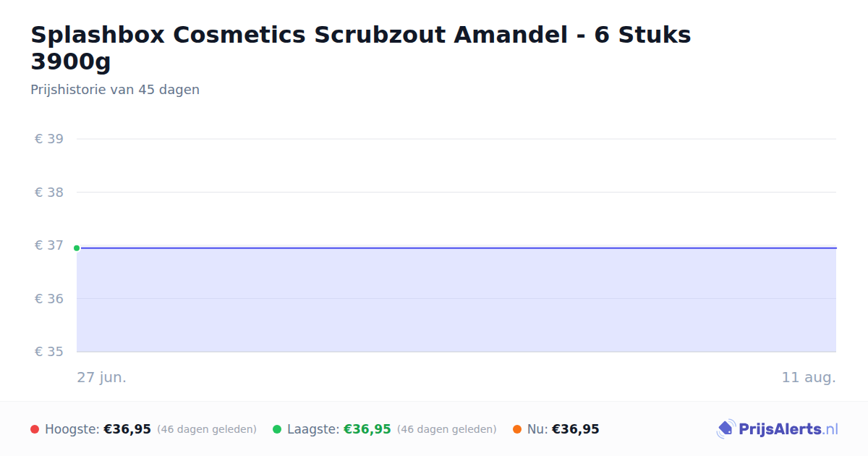Select the green data point at chart start
This screenshot has height=456, width=868.
pyautogui.click(x=77, y=248)
